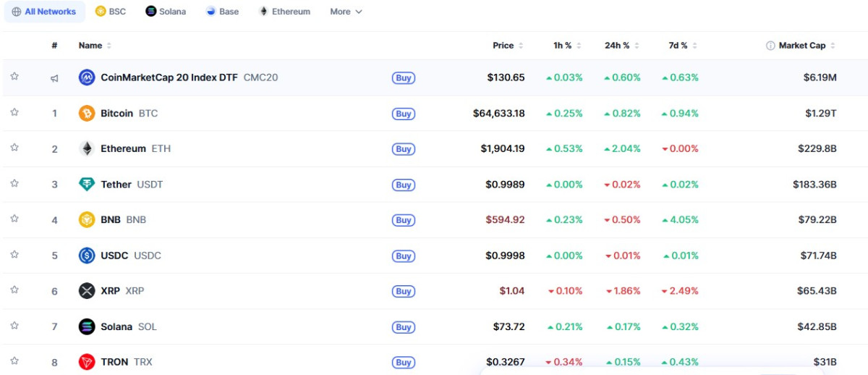Toggle the watchlist star for Bitcoin

[14, 112]
